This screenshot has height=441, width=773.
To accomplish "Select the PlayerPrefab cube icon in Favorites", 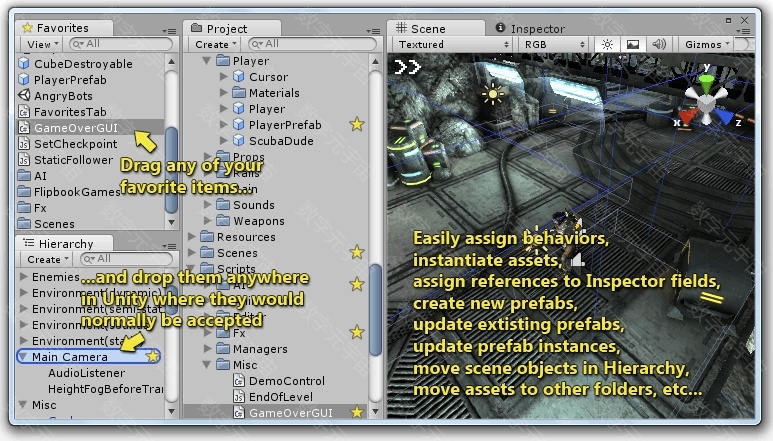I will (24, 79).
